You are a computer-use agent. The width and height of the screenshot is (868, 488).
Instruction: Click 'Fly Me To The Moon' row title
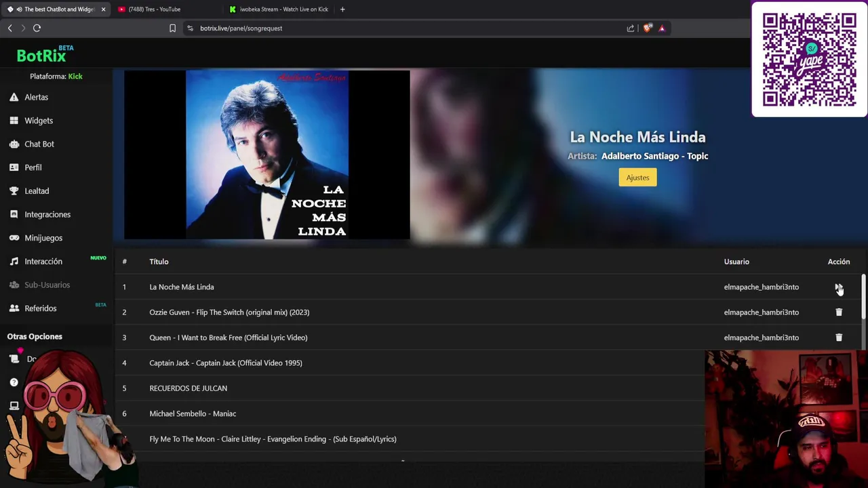point(273,439)
